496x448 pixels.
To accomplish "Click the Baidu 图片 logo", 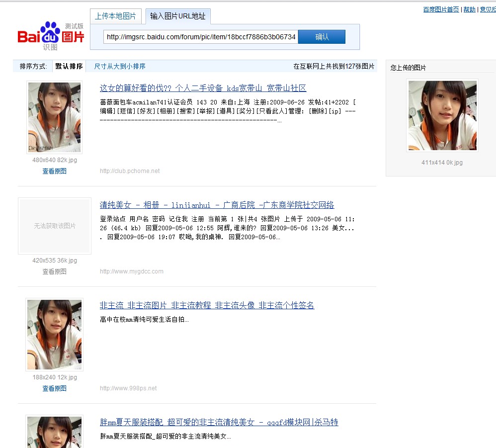I will 51,36.
